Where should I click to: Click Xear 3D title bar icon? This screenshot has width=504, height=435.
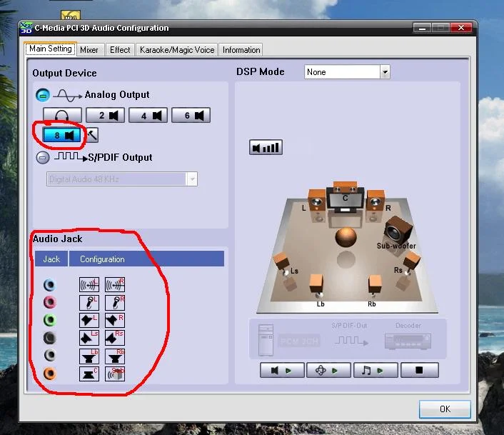click(26, 28)
